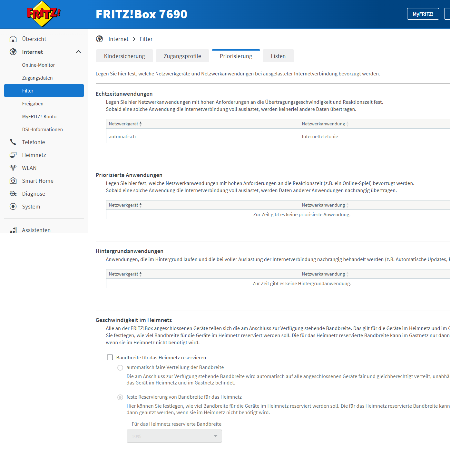Open the Heimnetz menu label
Viewport: 450px width, 476px height.
(34, 155)
